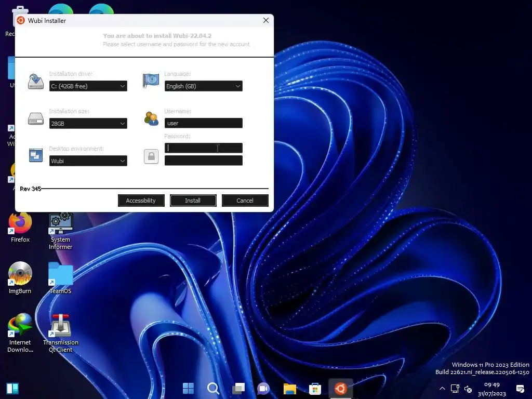Click the muted volume tray icon

point(468,389)
